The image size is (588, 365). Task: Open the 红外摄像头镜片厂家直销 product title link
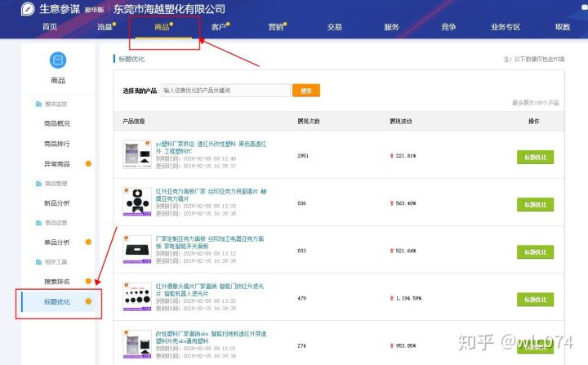210,290
